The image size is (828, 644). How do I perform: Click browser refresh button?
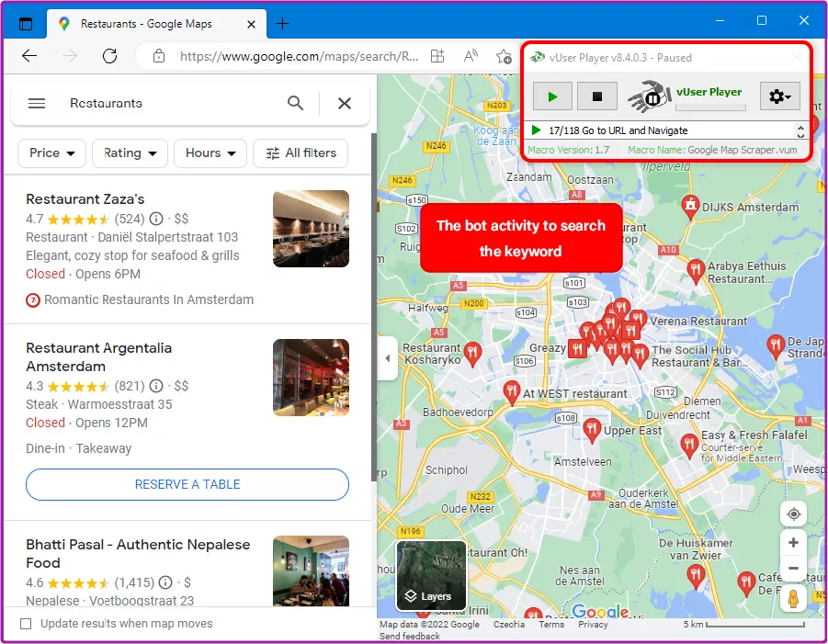point(110,56)
